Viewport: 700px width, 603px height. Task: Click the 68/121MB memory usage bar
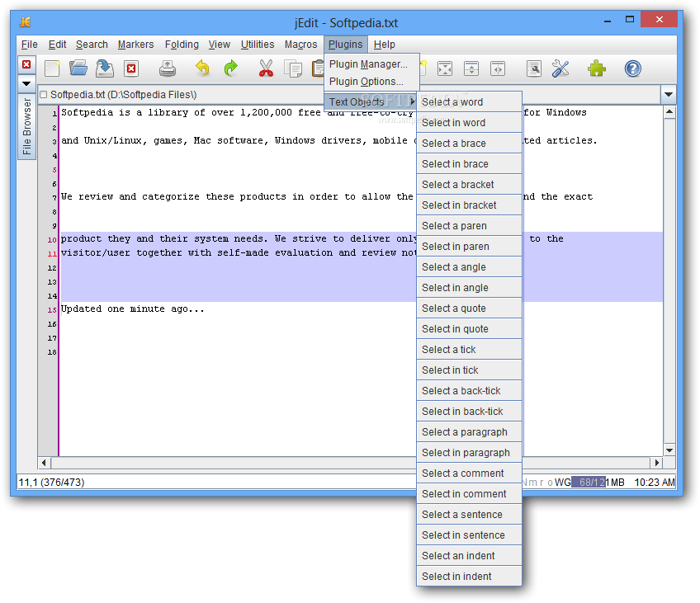[598, 482]
